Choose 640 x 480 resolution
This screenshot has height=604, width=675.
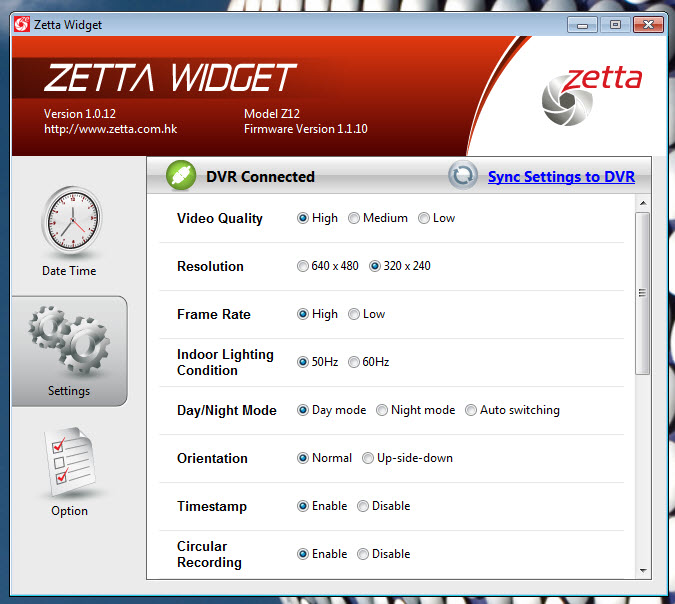pyautogui.click(x=303, y=266)
